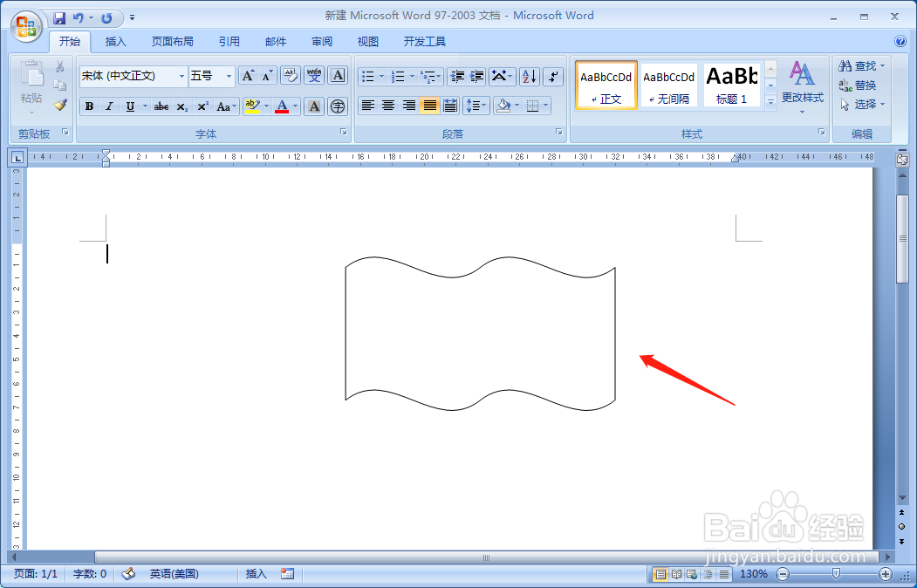Expand bullets list dropdown
Viewport: 917px width, 588px height.
point(382,76)
